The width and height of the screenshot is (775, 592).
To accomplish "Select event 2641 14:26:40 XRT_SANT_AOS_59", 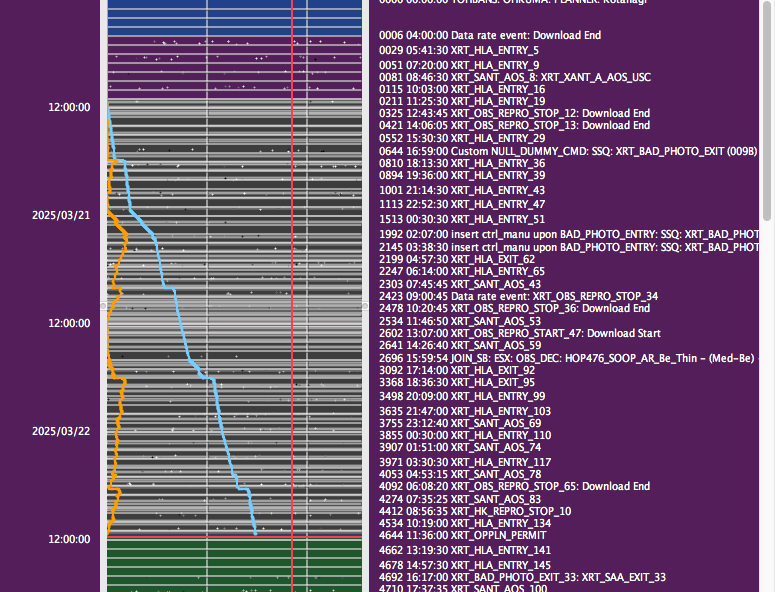I will coord(460,346).
